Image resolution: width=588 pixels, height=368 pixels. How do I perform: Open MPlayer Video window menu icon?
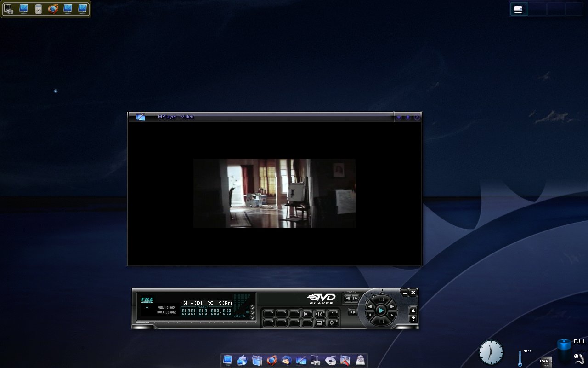pyautogui.click(x=141, y=117)
